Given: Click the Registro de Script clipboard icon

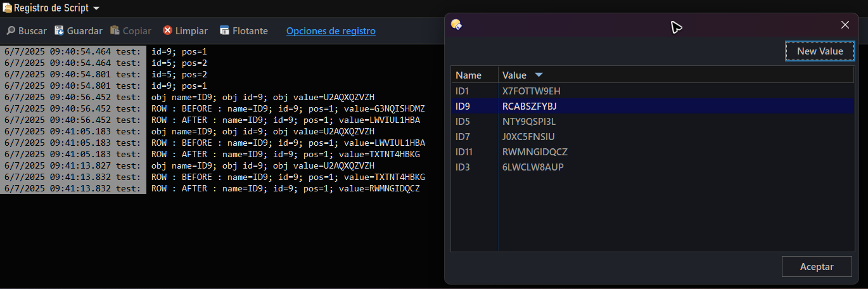Looking at the screenshot, I should click(x=7, y=8).
